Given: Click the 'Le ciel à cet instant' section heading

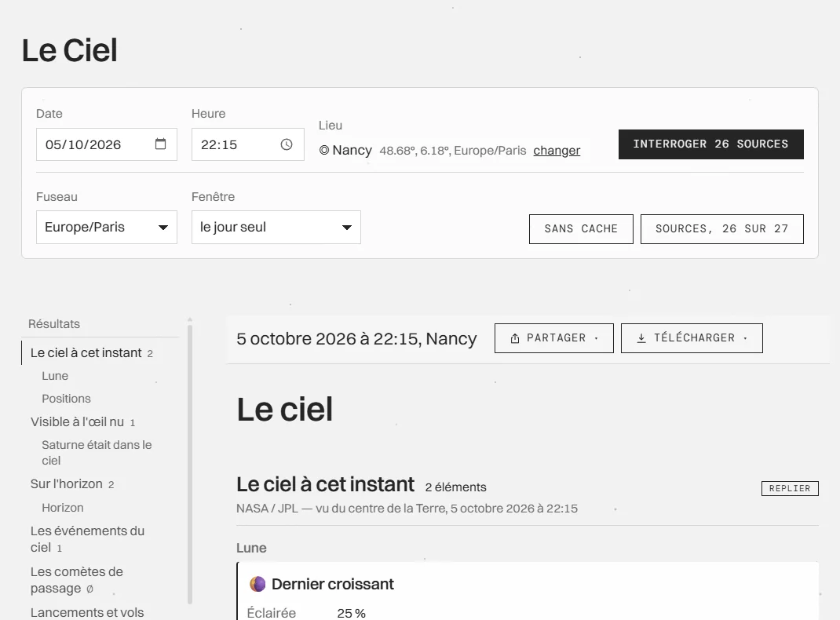Looking at the screenshot, I should 325,484.
